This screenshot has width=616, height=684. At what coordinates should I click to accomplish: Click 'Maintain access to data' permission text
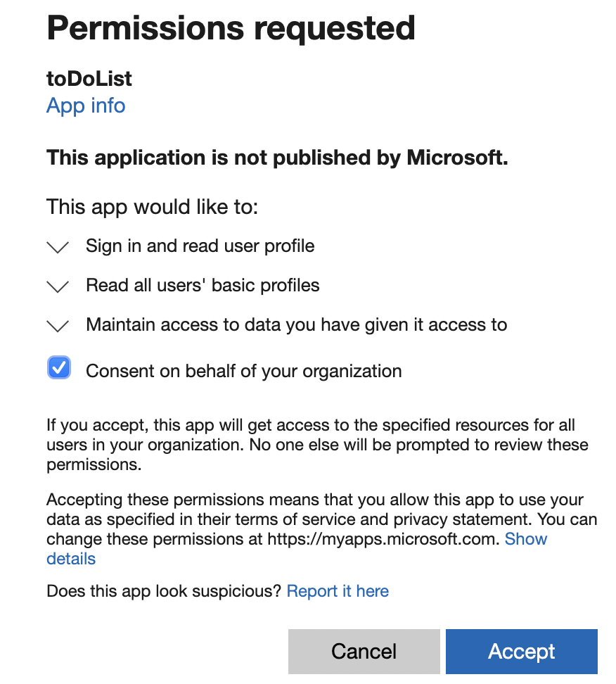point(296,324)
